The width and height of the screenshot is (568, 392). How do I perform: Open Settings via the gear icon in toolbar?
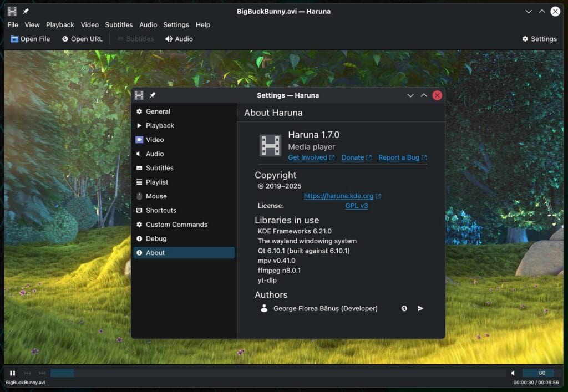point(525,39)
